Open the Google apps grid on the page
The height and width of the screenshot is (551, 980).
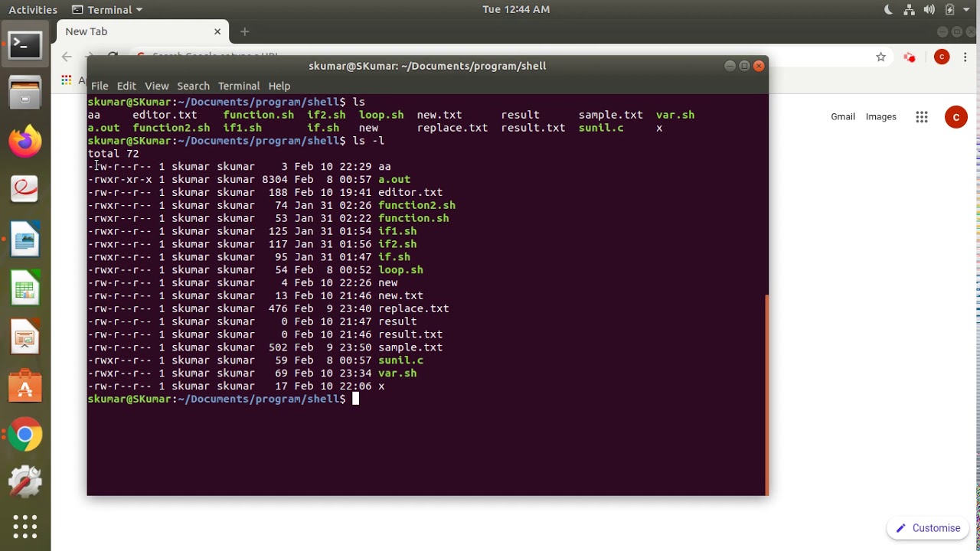tap(922, 117)
